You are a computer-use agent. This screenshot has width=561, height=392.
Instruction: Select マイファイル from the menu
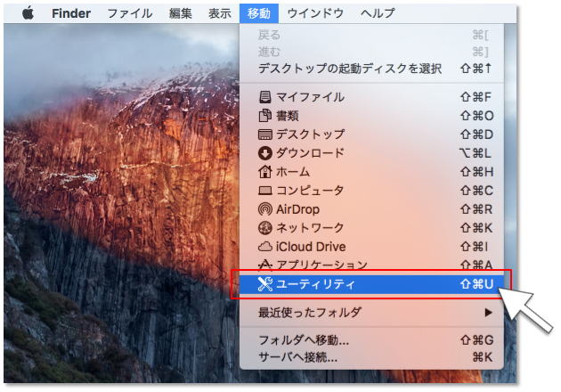click(371, 97)
